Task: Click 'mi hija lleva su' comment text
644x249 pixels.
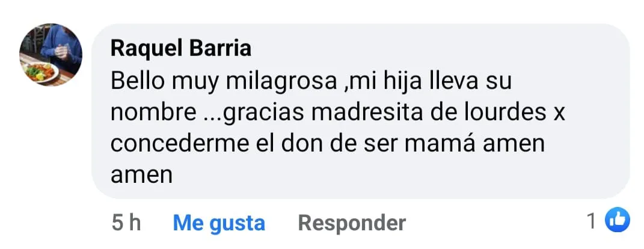Action: (x=429, y=82)
